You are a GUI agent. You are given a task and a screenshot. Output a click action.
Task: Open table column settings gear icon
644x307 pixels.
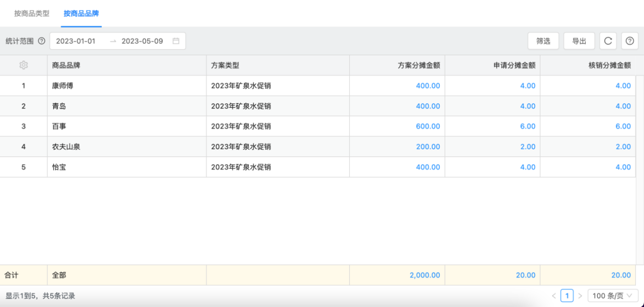24,65
